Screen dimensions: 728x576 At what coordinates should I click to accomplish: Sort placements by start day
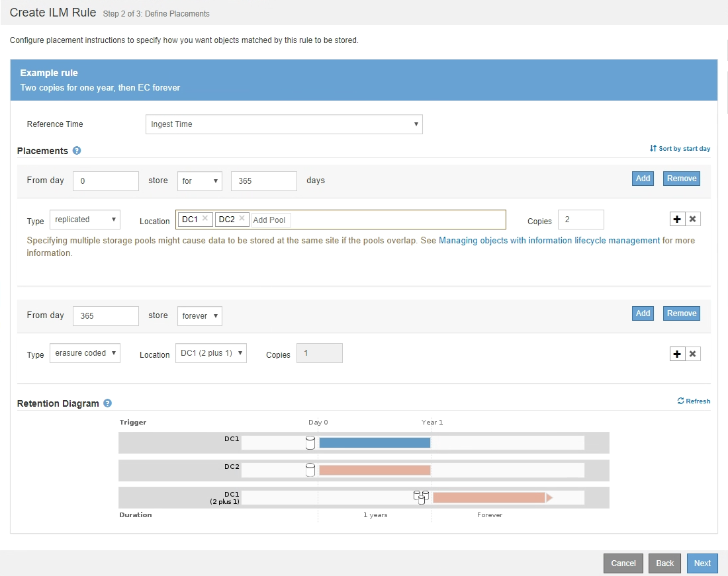click(x=680, y=149)
